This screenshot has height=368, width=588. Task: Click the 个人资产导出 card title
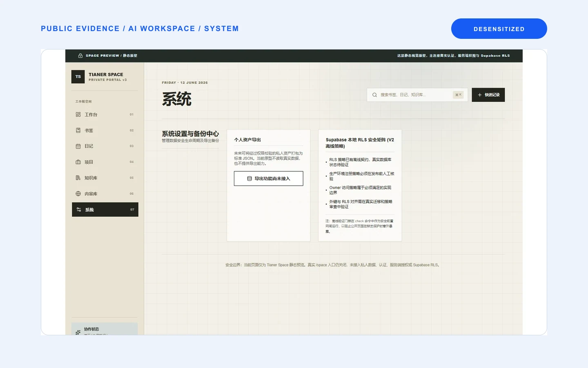click(x=247, y=140)
